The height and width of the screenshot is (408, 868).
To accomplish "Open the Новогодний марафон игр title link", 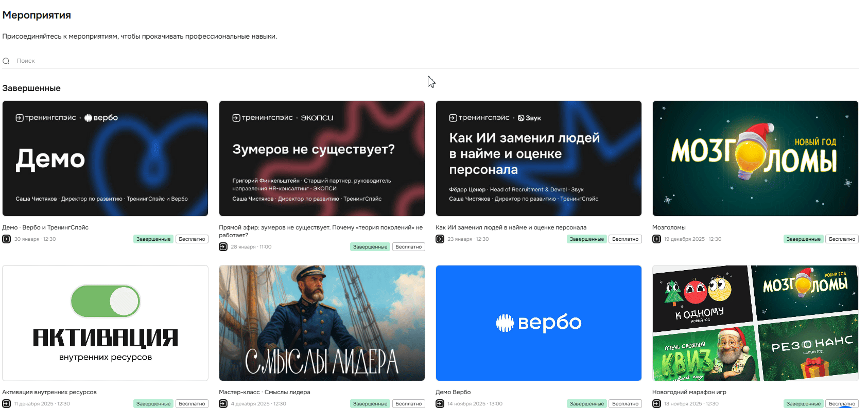I will pos(689,392).
